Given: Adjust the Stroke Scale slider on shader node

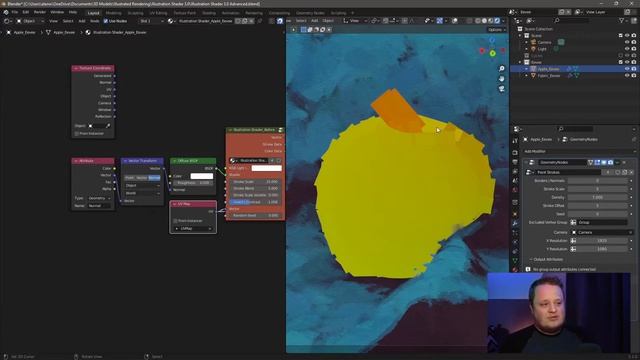Looking at the screenshot, I should click(x=255, y=182).
